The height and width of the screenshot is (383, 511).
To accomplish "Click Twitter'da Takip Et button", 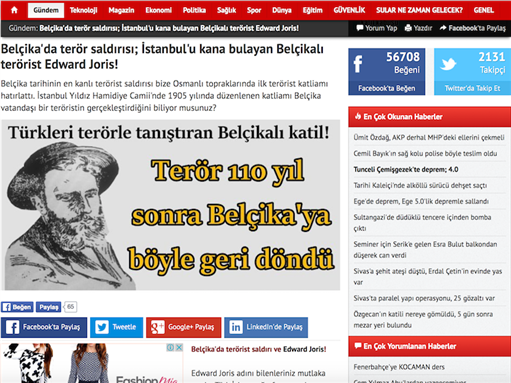I will 472,88.
